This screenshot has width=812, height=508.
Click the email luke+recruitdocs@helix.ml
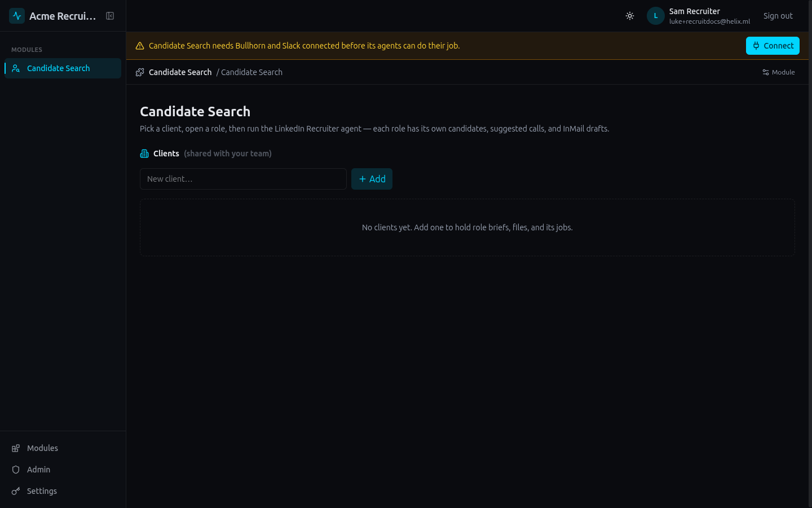709,21
